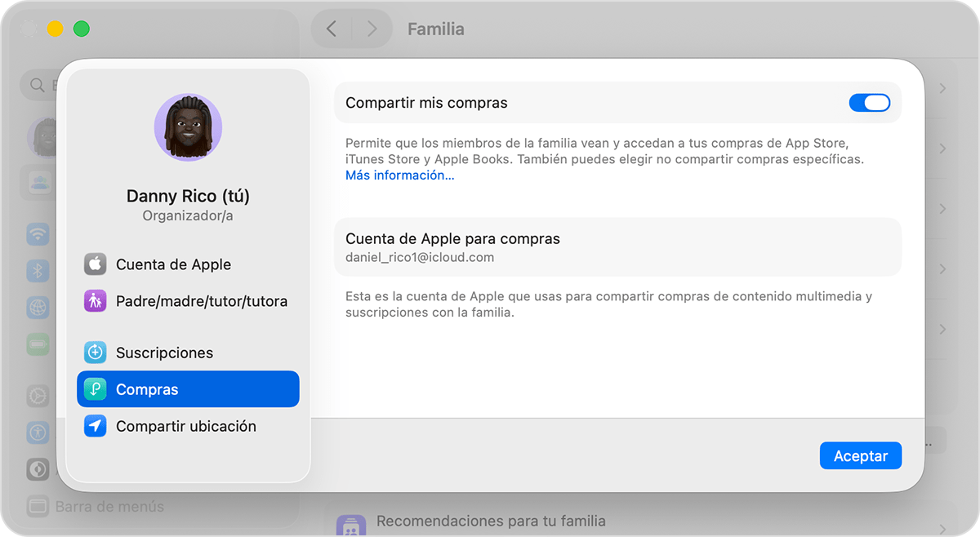Select the Wi-Fi icon in the sidebar
The width and height of the screenshot is (980, 537).
[x=38, y=236]
